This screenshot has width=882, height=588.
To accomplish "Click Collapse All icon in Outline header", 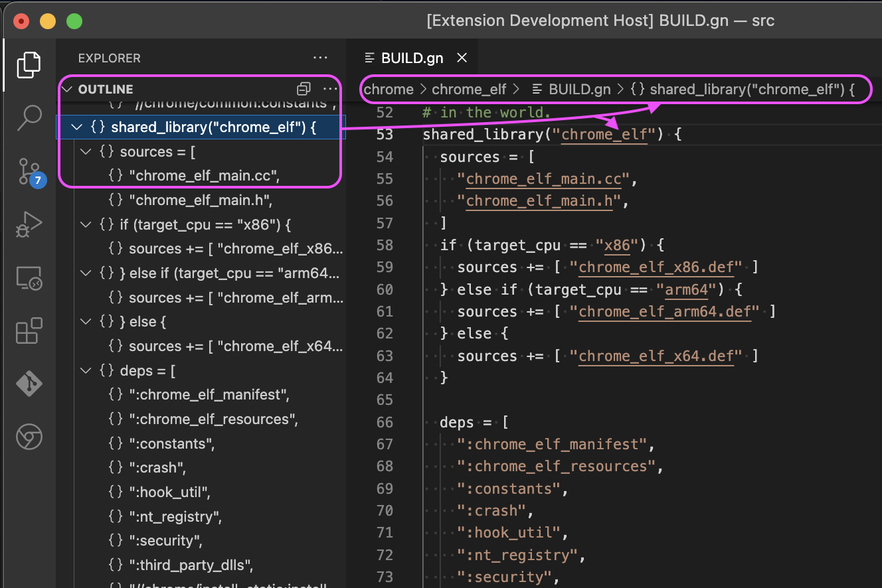I will coord(304,89).
